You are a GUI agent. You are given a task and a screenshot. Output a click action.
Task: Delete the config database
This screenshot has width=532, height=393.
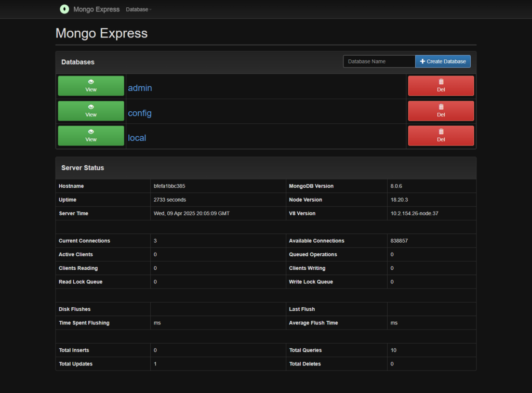point(441,111)
